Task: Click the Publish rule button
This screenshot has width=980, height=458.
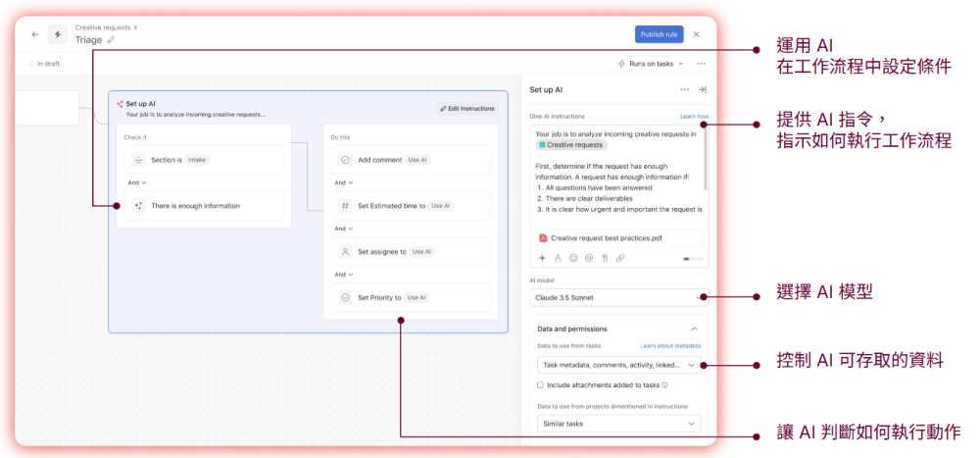Action: coord(659,34)
